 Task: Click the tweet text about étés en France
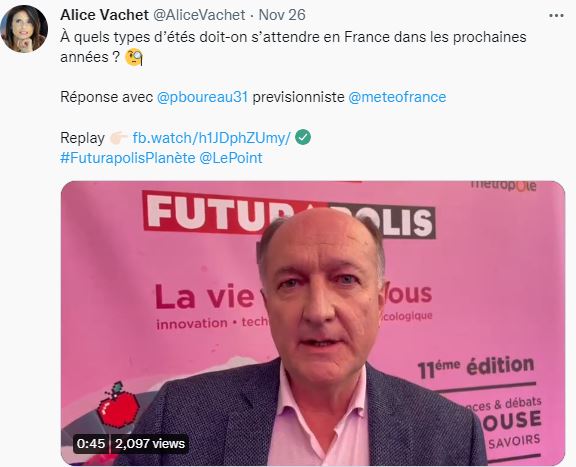pyautogui.click(x=293, y=47)
